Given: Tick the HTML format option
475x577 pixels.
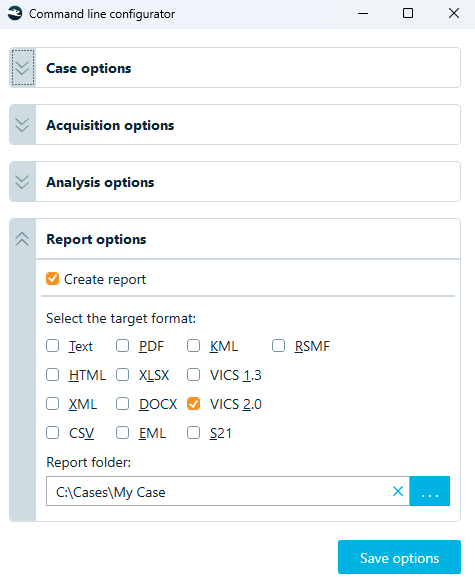Looking at the screenshot, I should coord(52,375).
